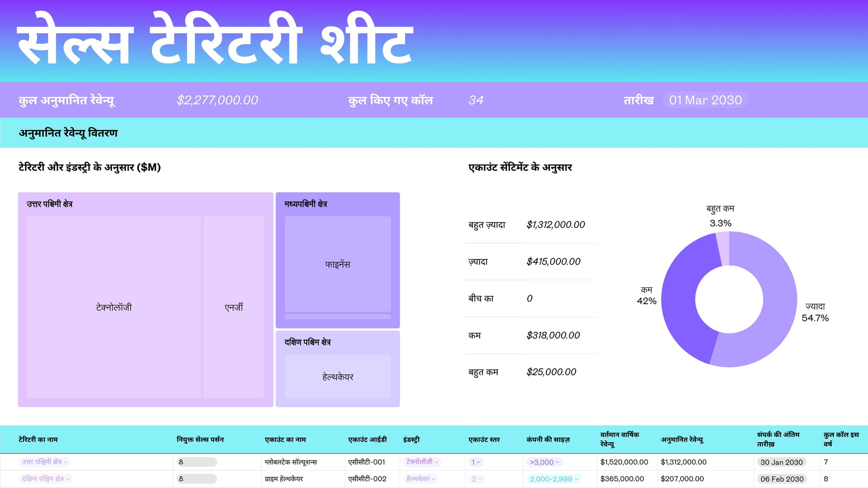Select the एनर्जी treemap tile
Image resolution: width=868 pixels, height=488 pixels.
(x=234, y=307)
